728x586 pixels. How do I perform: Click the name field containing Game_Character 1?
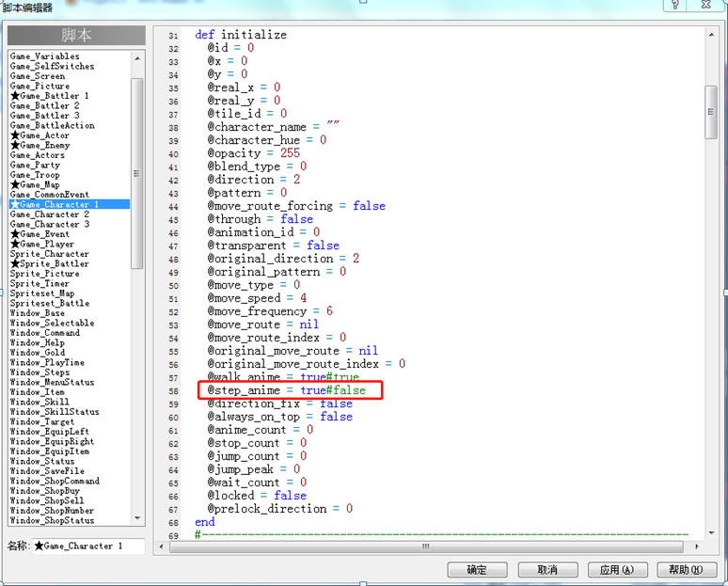point(88,546)
